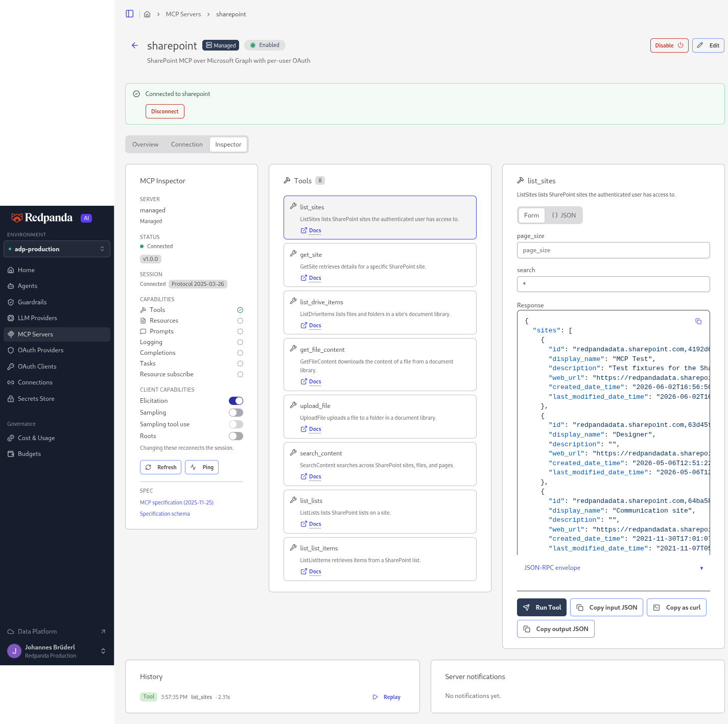The width and height of the screenshot is (728, 724).
Task: Click the Edit button
Action: pyautogui.click(x=709, y=45)
